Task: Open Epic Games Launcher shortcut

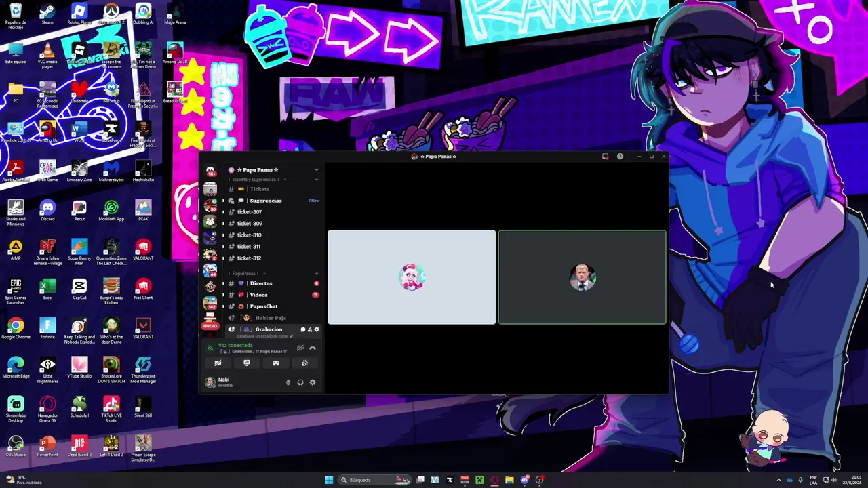Action: pyautogui.click(x=16, y=291)
